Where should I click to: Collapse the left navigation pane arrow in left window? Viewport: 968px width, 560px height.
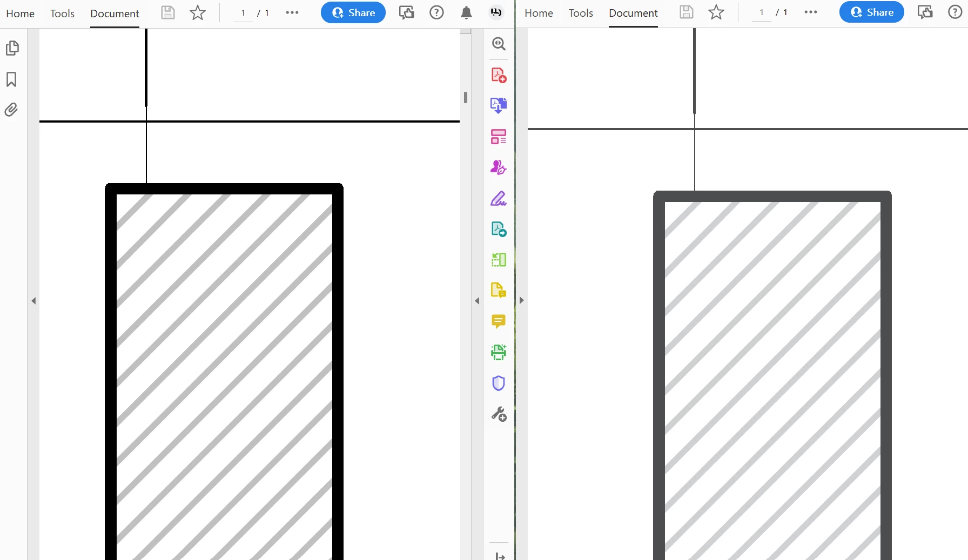pos(33,301)
